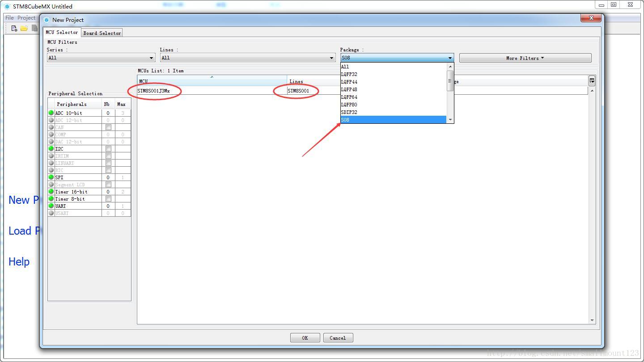Open the Lines filter dropdown
644x362 pixels.
tap(248, 58)
